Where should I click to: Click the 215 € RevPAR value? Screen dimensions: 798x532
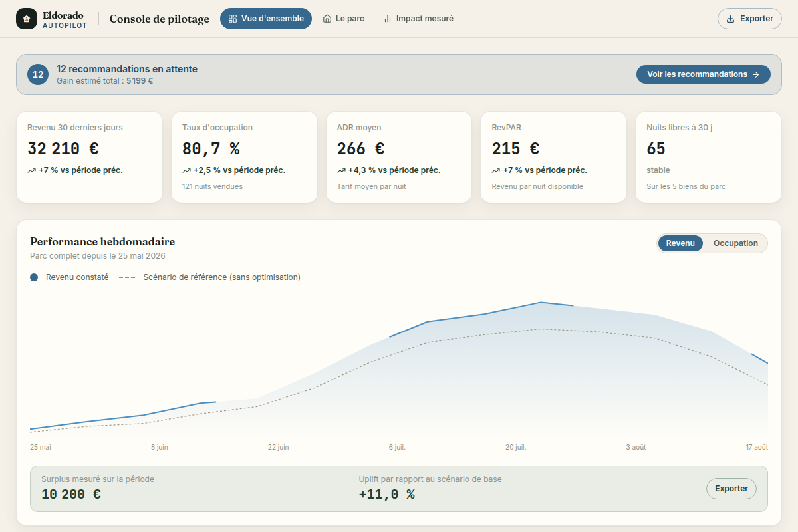click(516, 149)
